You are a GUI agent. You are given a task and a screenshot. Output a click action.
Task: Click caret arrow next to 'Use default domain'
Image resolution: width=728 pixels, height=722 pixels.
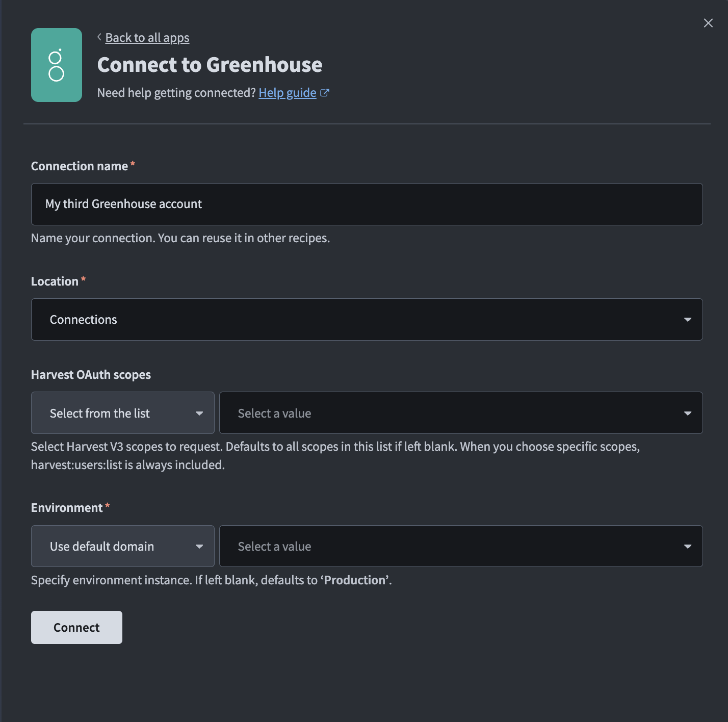pos(199,547)
